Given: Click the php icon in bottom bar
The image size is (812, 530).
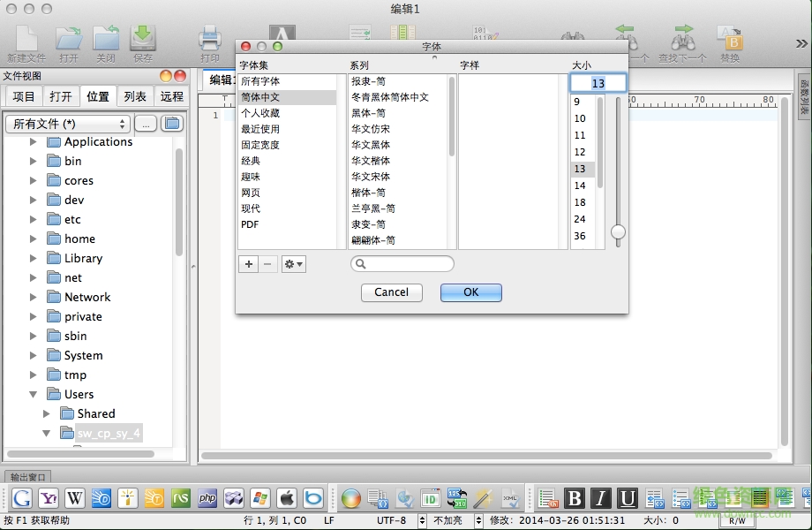Looking at the screenshot, I should (207, 499).
